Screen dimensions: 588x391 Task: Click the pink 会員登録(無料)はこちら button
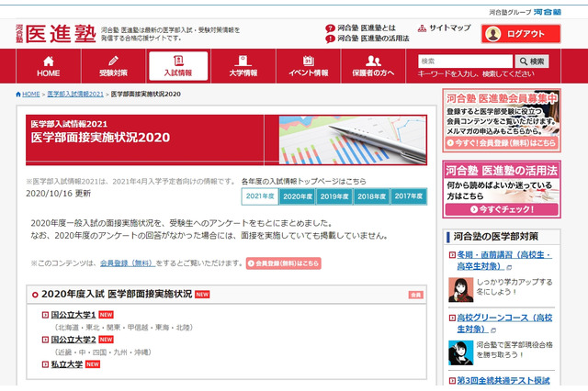click(x=284, y=263)
